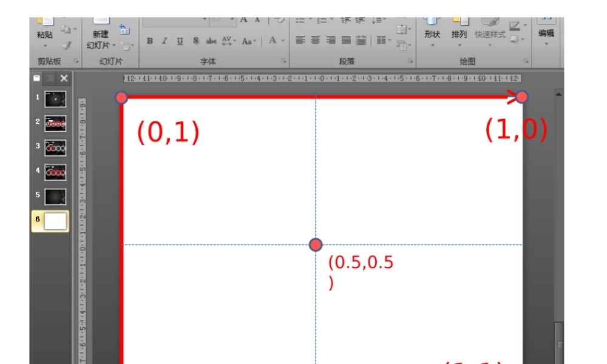Open the change case Aa dropdown
The height and width of the screenshot is (364, 607).
[x=249, y=41]
